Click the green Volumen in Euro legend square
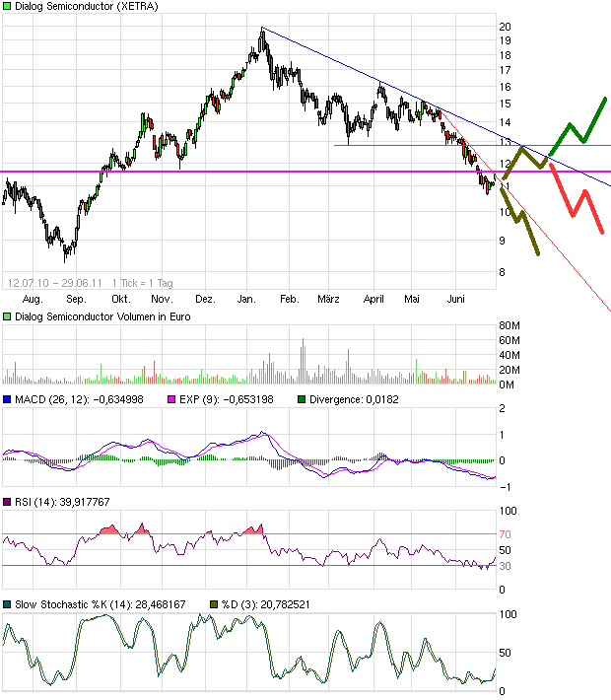611x700 pixels. coord(7,316)
